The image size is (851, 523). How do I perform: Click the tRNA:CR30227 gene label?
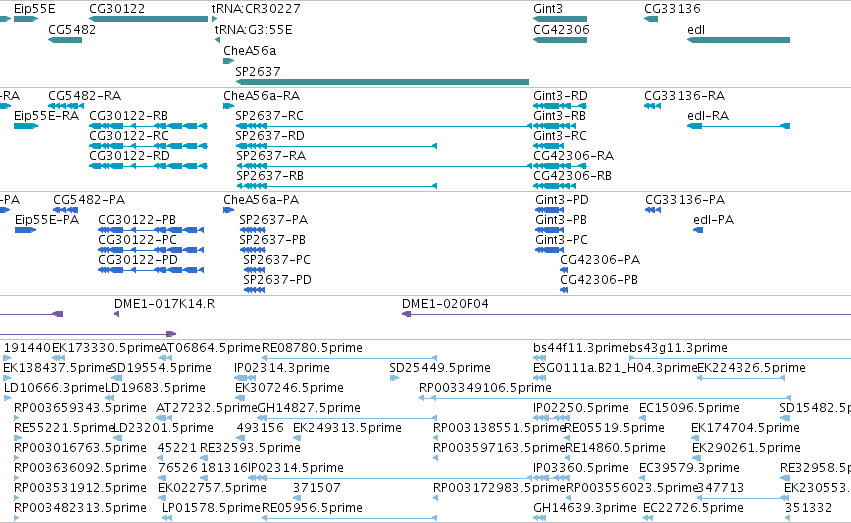[256, 9]
